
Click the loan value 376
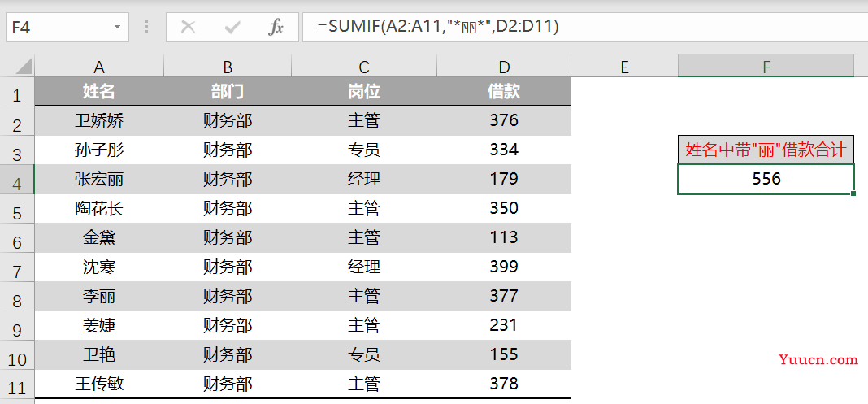point(504,120)
